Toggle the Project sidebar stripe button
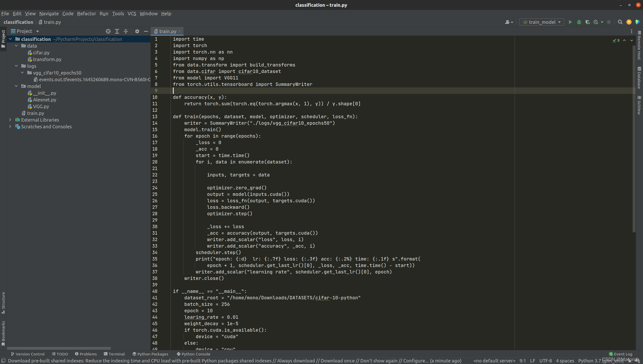643x364 pixels. point(3,39)
